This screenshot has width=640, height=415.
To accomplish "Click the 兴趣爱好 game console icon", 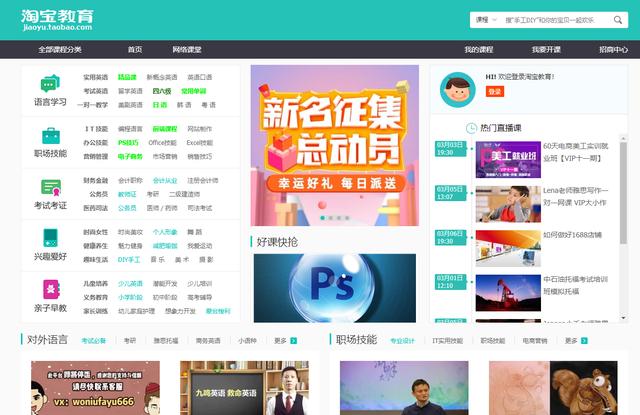I will (51, 238).
